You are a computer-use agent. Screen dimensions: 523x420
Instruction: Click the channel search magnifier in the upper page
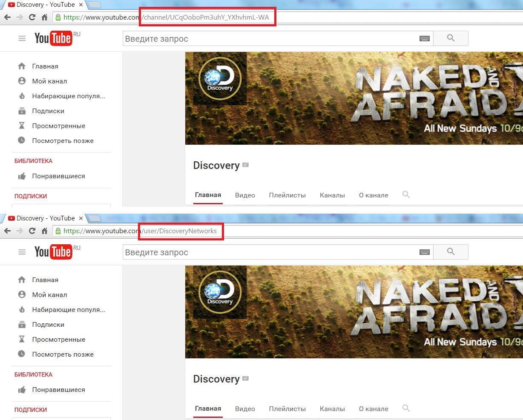coord(406,194)
